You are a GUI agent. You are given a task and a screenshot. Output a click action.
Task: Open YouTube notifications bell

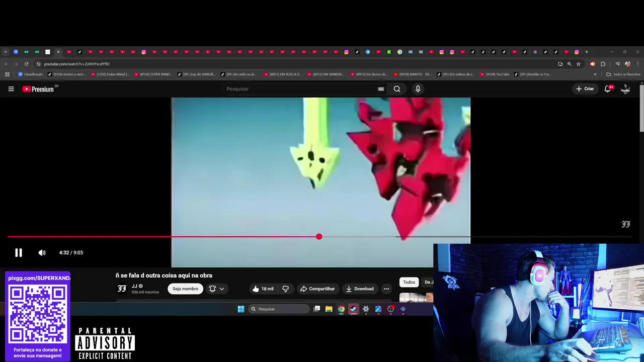[x=608, y=89]
